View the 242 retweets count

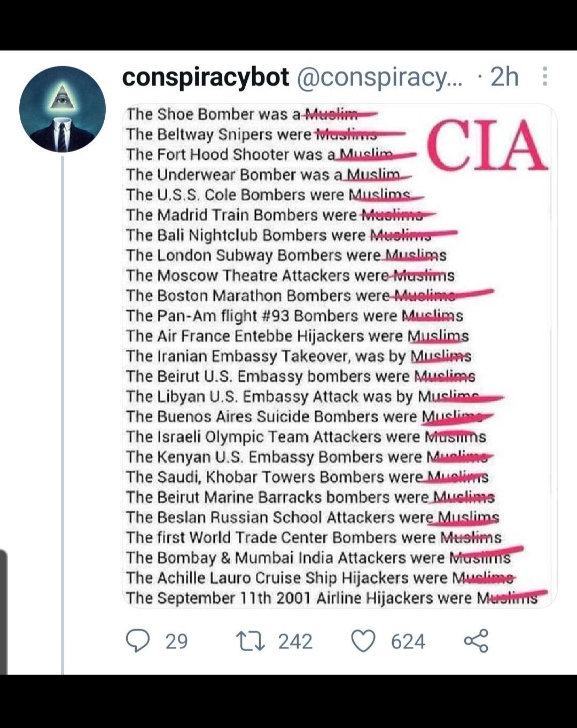pyautogui.click(x=295, y=641)
